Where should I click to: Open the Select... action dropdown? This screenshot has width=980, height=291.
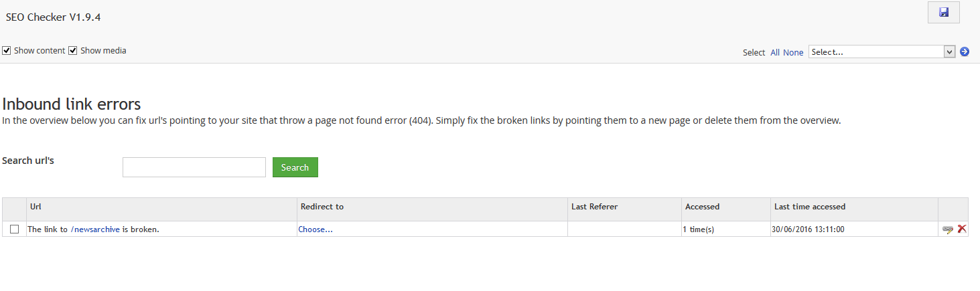coord(882,52)
